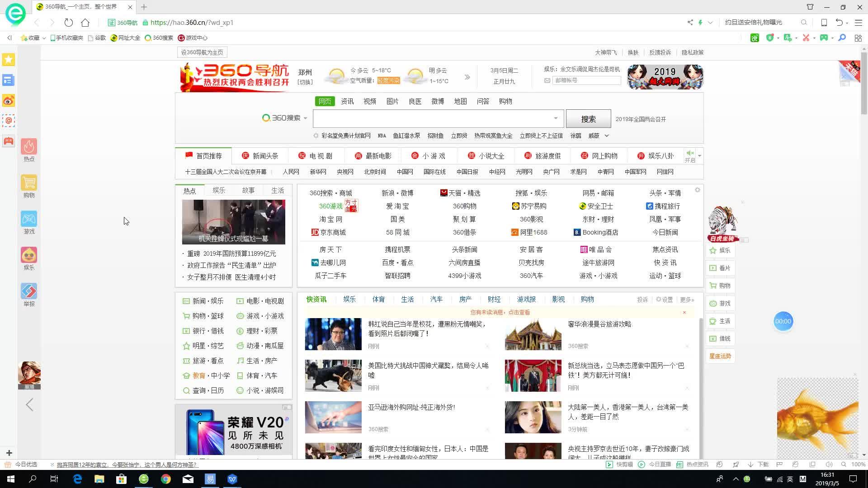This screenshot has height=488, width=868.
Task: Collapse sidebar with left arrow
Action: click(29, 404)
